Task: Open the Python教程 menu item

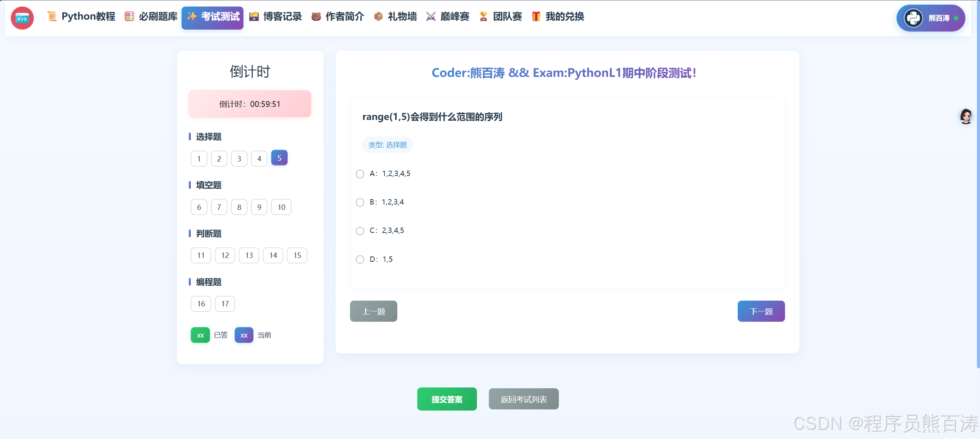Action: point(81,17)
